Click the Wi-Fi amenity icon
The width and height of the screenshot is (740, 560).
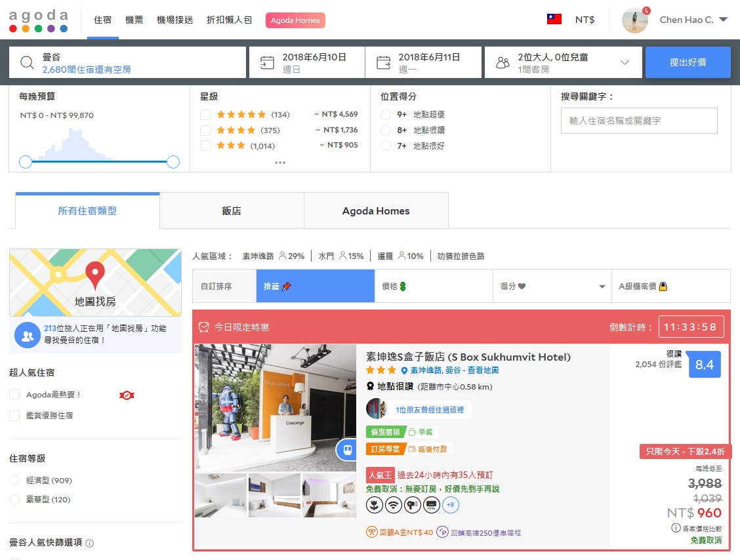394,505
